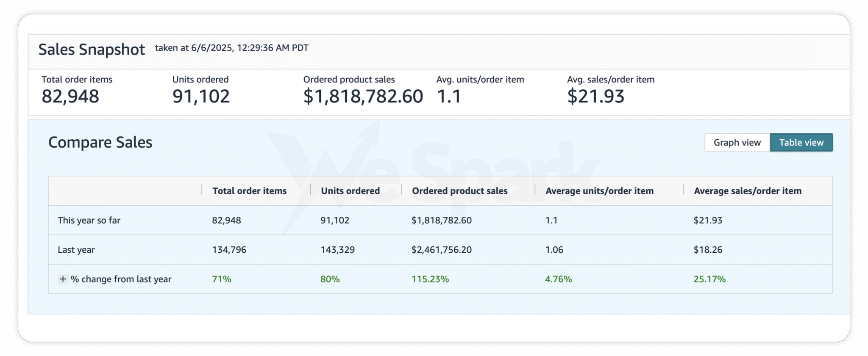The height and width of the screenshot is (356, 868).
Task: Select the This year so far row label
Action: (x=89, y=220)
